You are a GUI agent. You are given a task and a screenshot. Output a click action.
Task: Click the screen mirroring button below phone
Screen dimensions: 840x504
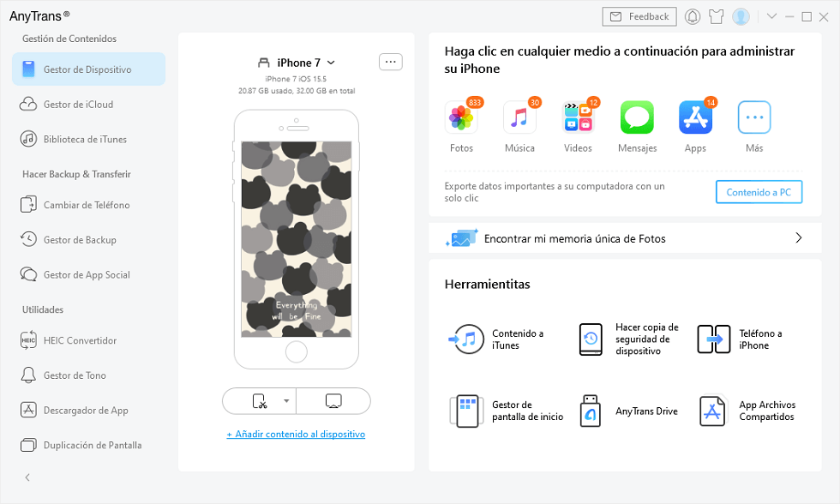(333, 400)
